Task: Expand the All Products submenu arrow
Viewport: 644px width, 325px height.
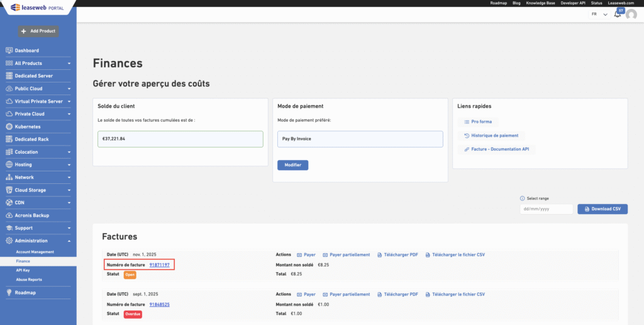Action: click(x=69, y=64)
